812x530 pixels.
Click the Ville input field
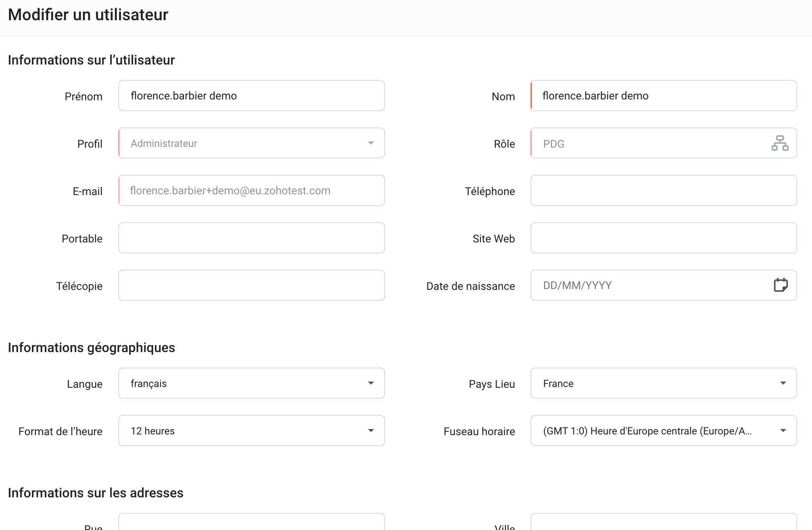[663, 523]
